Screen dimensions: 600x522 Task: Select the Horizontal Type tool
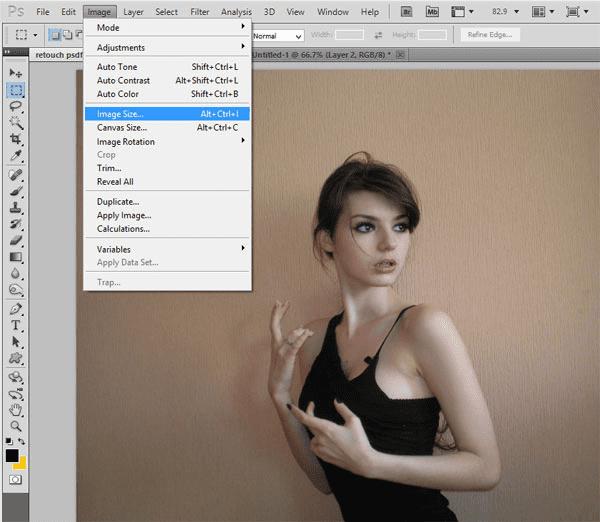(16, 325)
